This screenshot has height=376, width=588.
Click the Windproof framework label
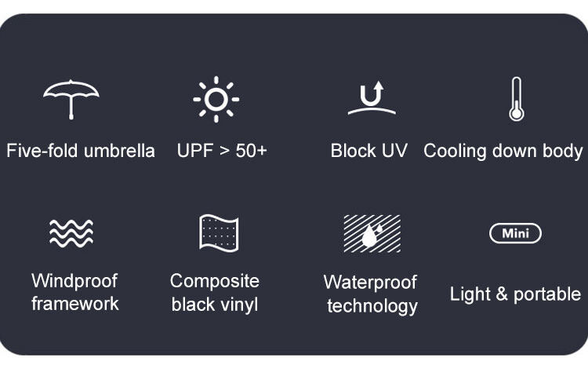point(74,292)
